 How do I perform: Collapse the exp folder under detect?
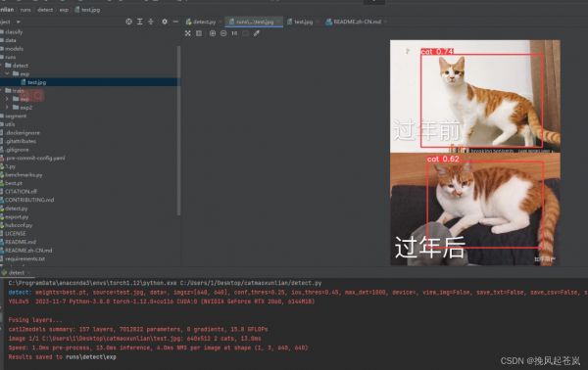(x=7, y=73)
